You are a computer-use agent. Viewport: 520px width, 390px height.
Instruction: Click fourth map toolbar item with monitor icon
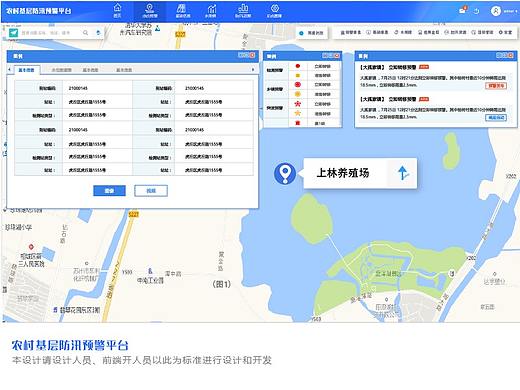coord(429,32)
